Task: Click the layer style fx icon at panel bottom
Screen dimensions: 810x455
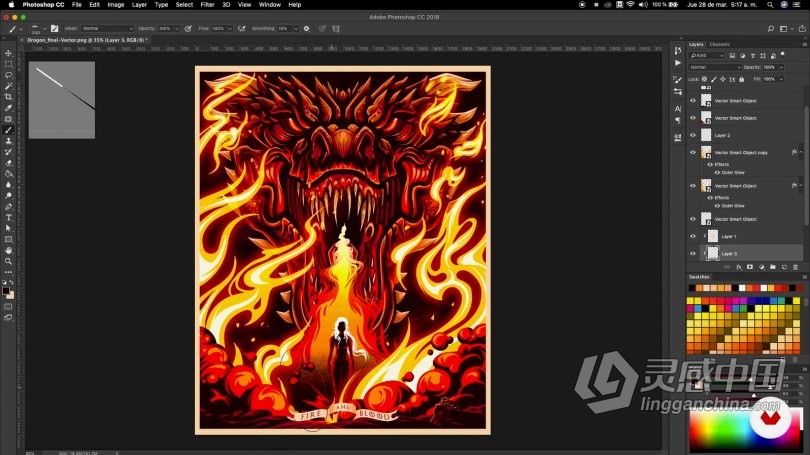Action: coord(739,267)
